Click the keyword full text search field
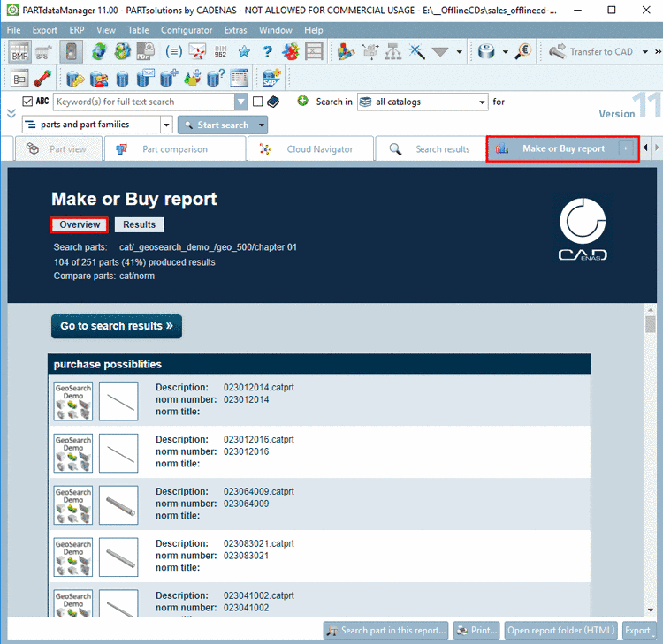 click(x=144, y=102)
